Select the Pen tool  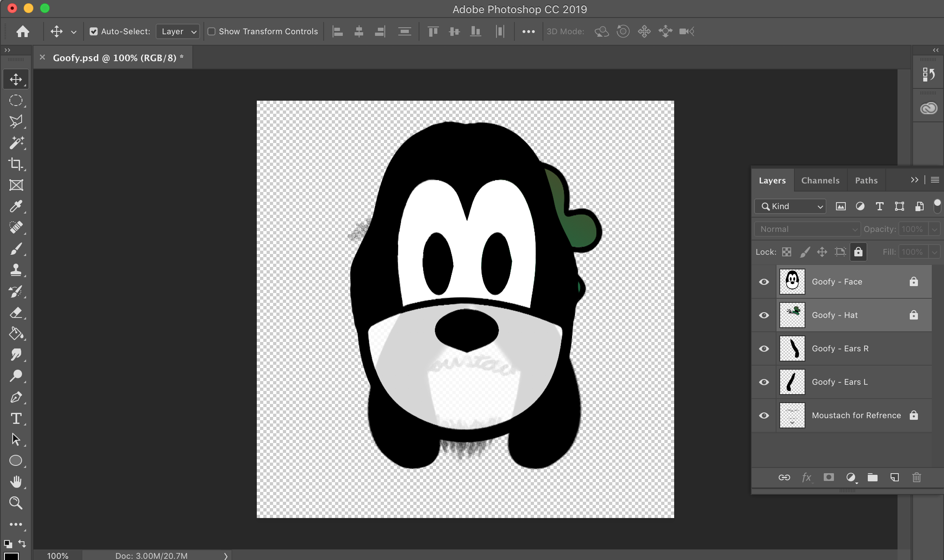click(x=16, y=397)
